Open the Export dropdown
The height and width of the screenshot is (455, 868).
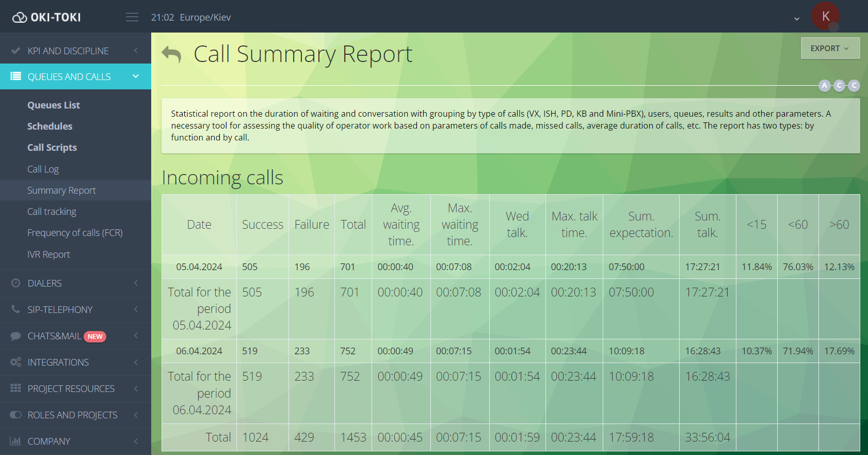coord(830,48)
